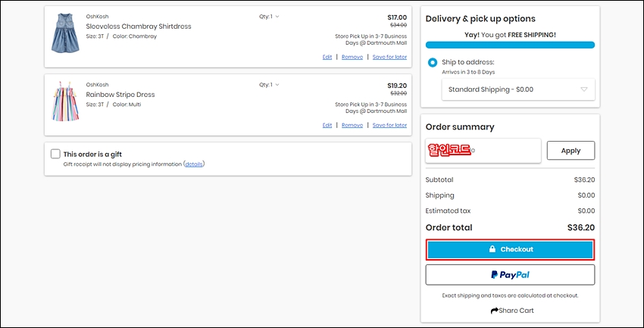The height and width of the screenshot is (328, 644).
Task: Remove the Sleeveless Chambray Shirtdress from cart
Action: pos(352,57)
